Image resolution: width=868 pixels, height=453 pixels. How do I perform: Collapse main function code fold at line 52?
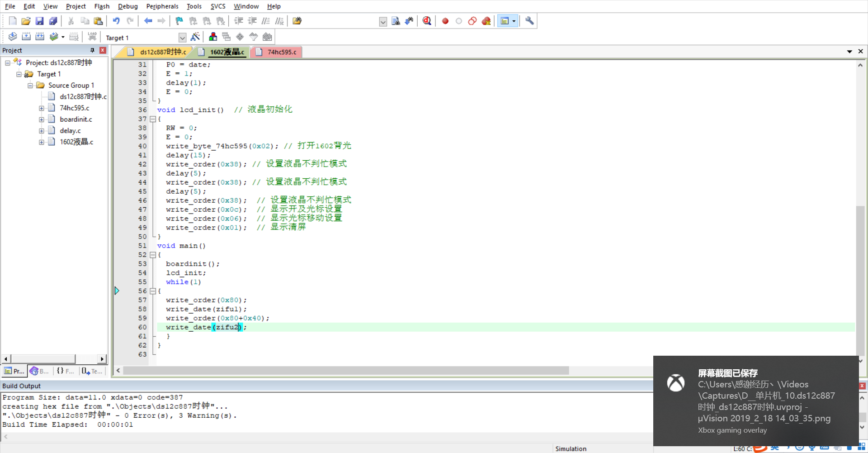coord(153,255)
